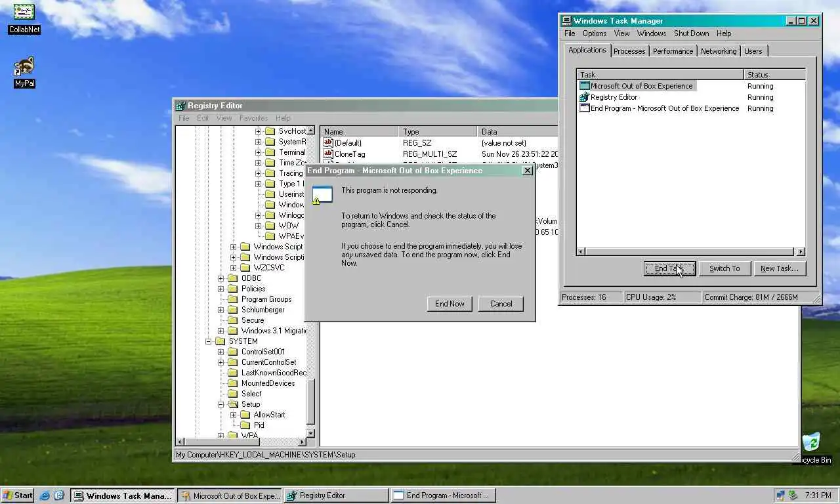Viewport: 840px width, 504px height.
Task: Switch to the Users tab
Action: tap(753, 51)
